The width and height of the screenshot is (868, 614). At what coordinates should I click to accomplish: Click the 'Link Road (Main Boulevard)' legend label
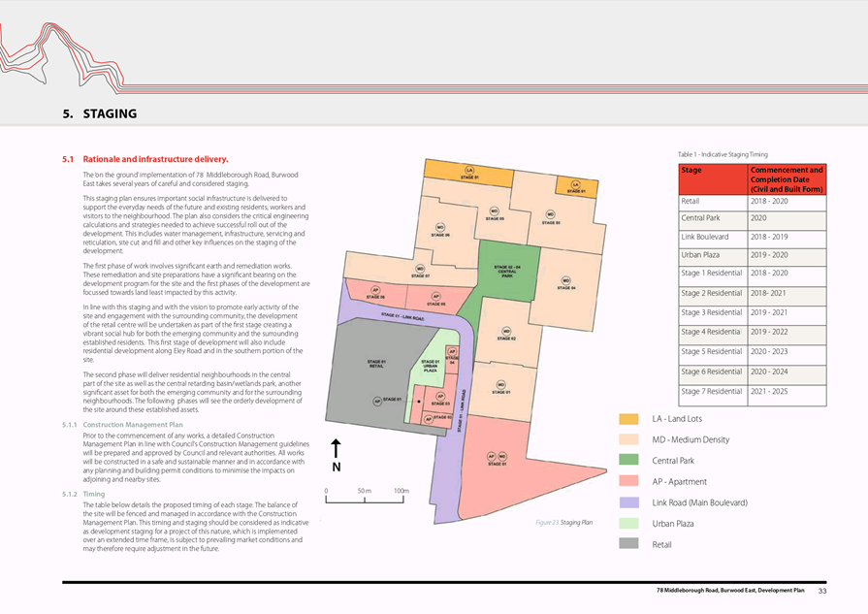(699, 502)
